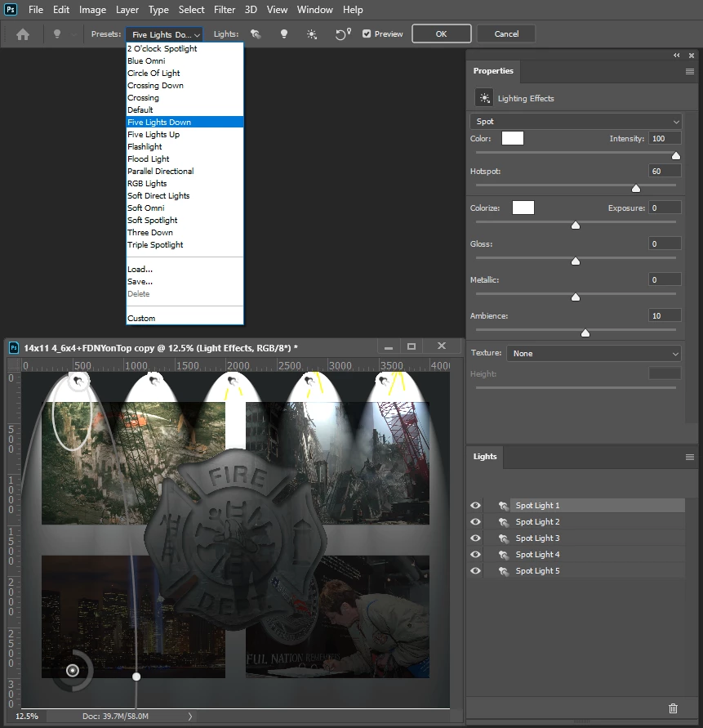The height and width of the screenshot is (728, 703).
Task: Click the Intensity value field
Action: pos(665,138)
